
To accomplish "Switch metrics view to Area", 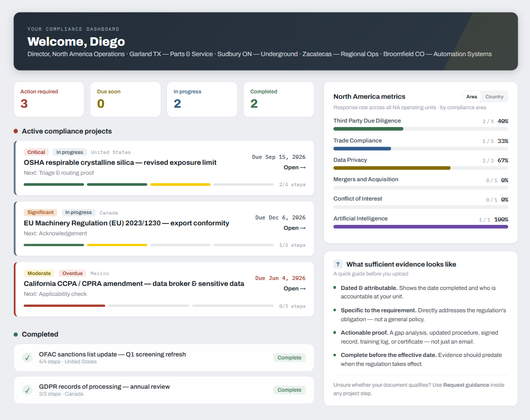I will tap(471, 97).
